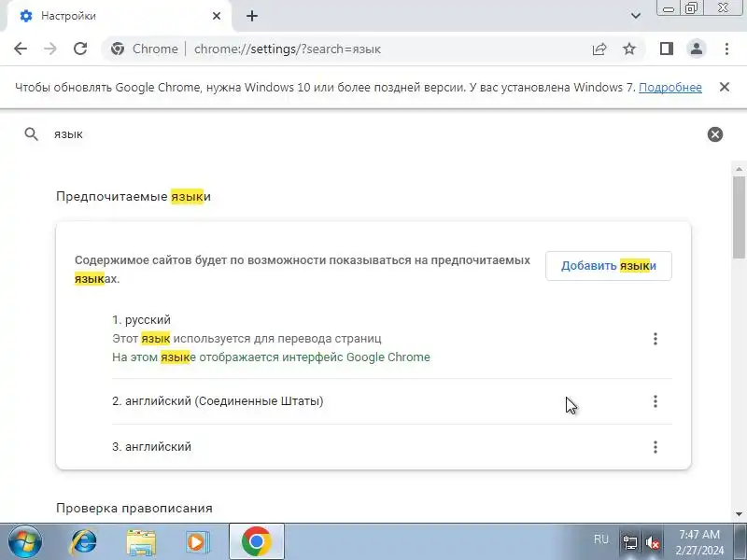Image resolution: width=747 pixels, height=560 pixels.
Task: Click the 1. русский language entry
Action: (x=141, y=320)
